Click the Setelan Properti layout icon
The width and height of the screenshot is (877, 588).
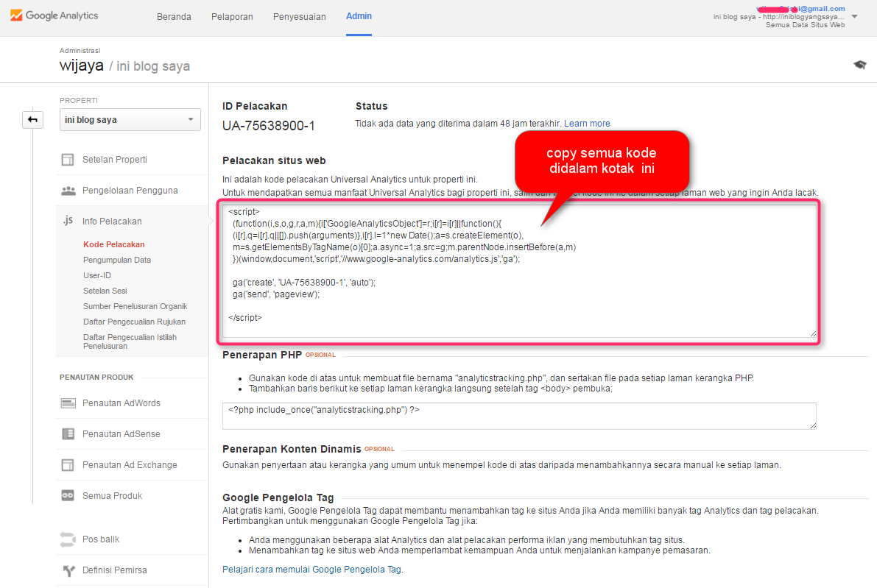(68, 160)
